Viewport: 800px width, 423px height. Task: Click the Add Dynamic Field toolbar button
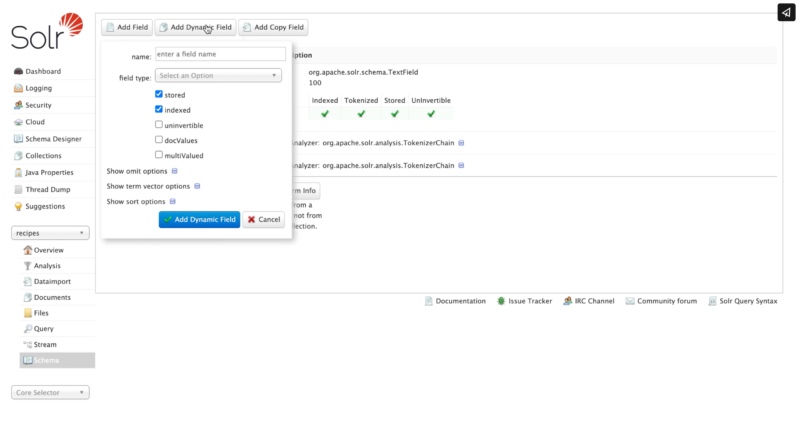[x=195, y=27]
